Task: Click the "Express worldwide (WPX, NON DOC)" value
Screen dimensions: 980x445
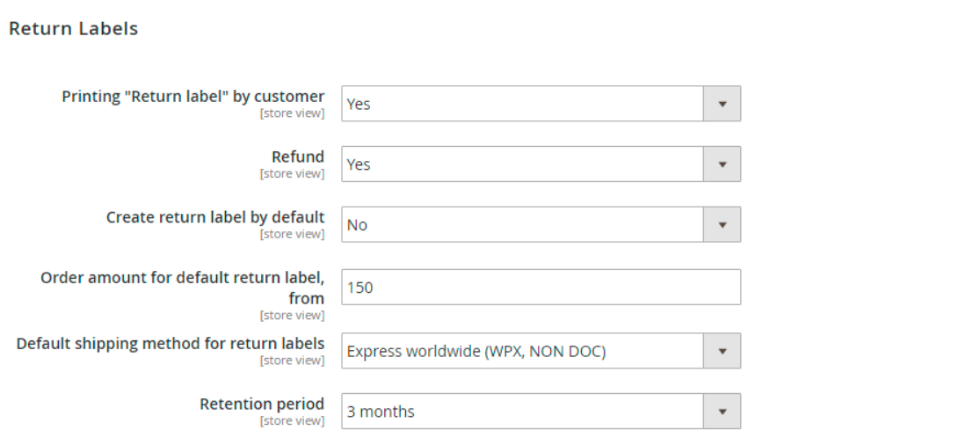Action: click(476, 352)
